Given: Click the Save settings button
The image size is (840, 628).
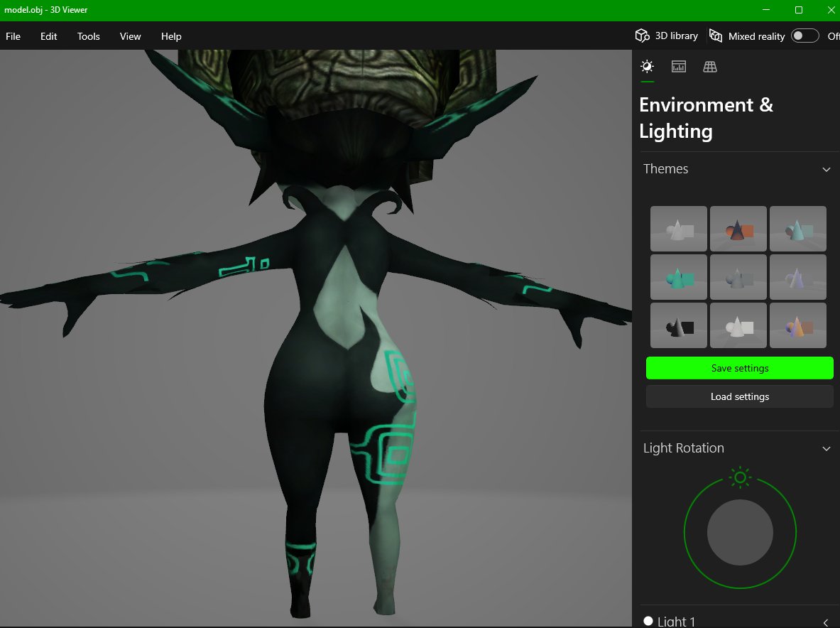Looking at the screenshot, I should coord(739,368).
